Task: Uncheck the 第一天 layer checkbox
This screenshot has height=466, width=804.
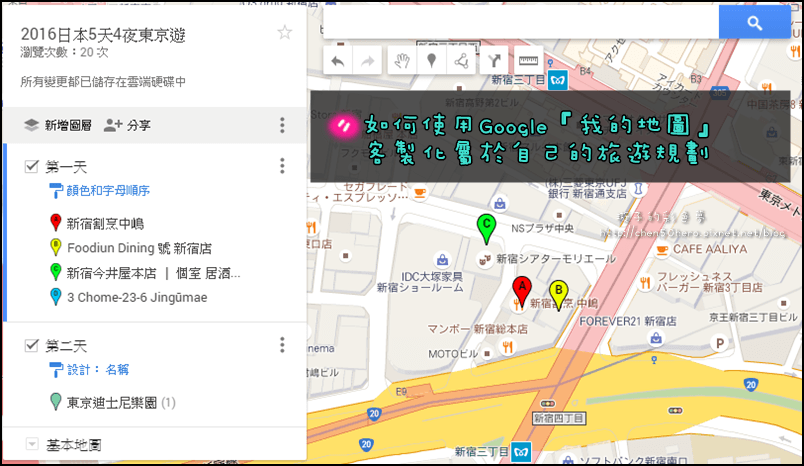Action: coord(32,166)
